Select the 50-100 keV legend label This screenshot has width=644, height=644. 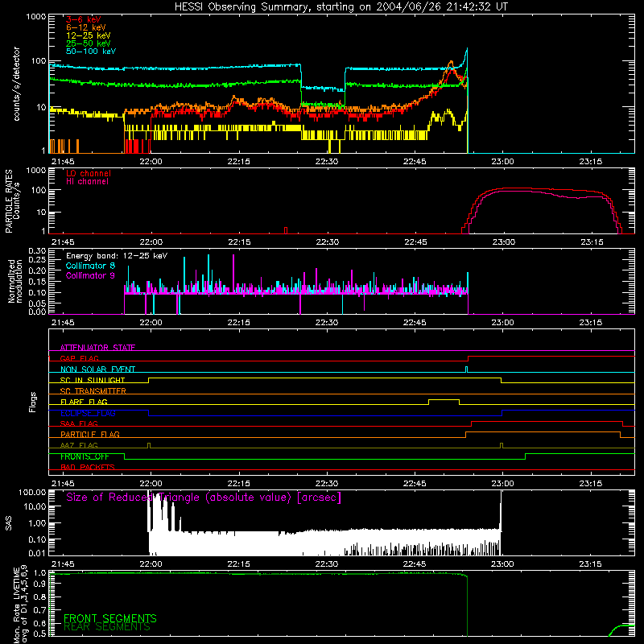point(91,52)
